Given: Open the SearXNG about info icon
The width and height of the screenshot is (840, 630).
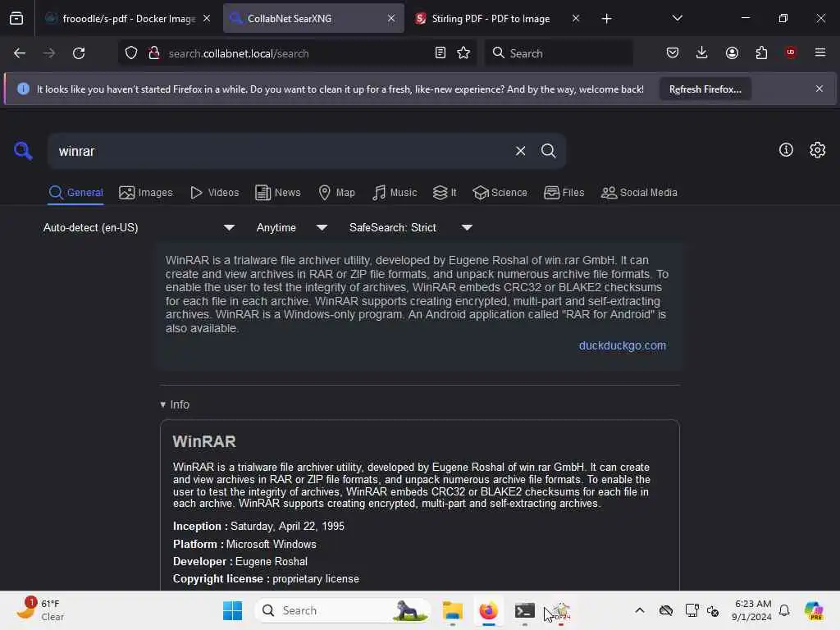Looking at the screenshot, I should point(786,150).
